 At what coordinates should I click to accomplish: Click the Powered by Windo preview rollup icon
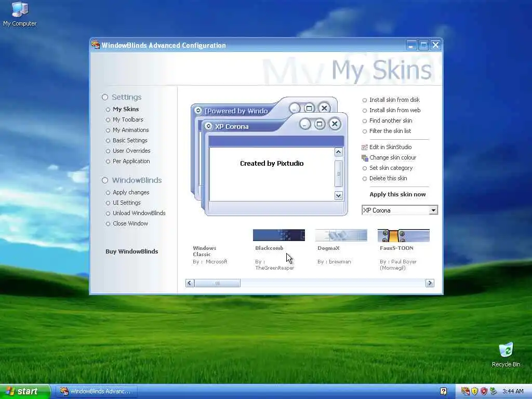point(198,111)
